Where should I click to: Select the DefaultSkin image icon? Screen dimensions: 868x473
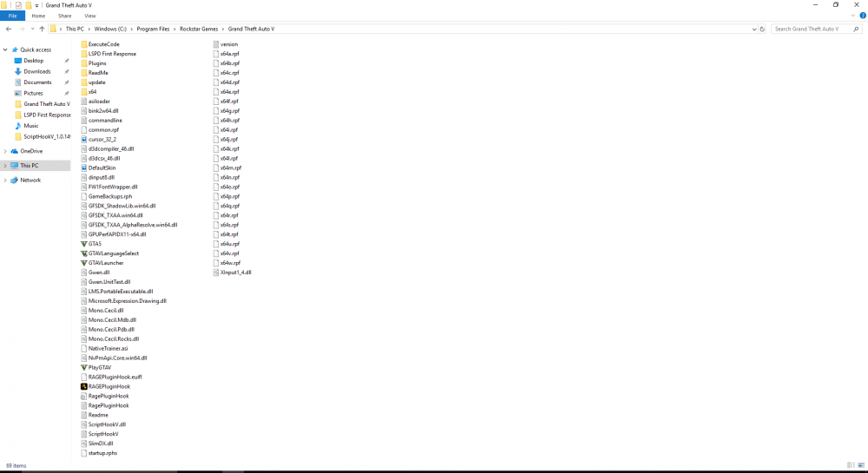(84, 168)
